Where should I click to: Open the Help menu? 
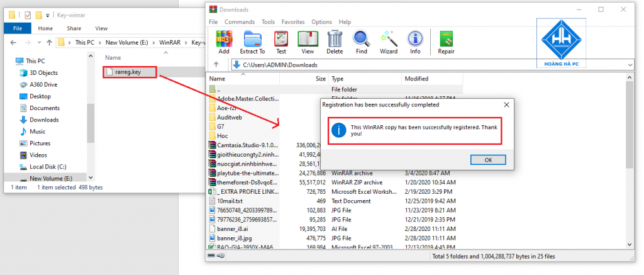[x=345, y=22]
